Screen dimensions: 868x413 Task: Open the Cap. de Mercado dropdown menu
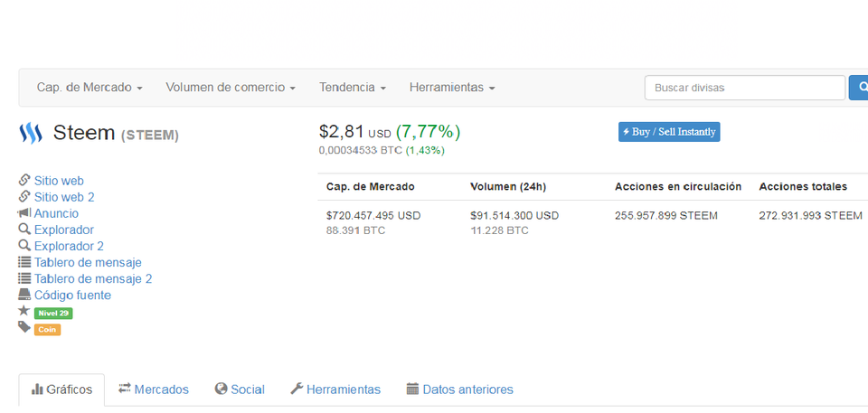click(x=90, y=88)
